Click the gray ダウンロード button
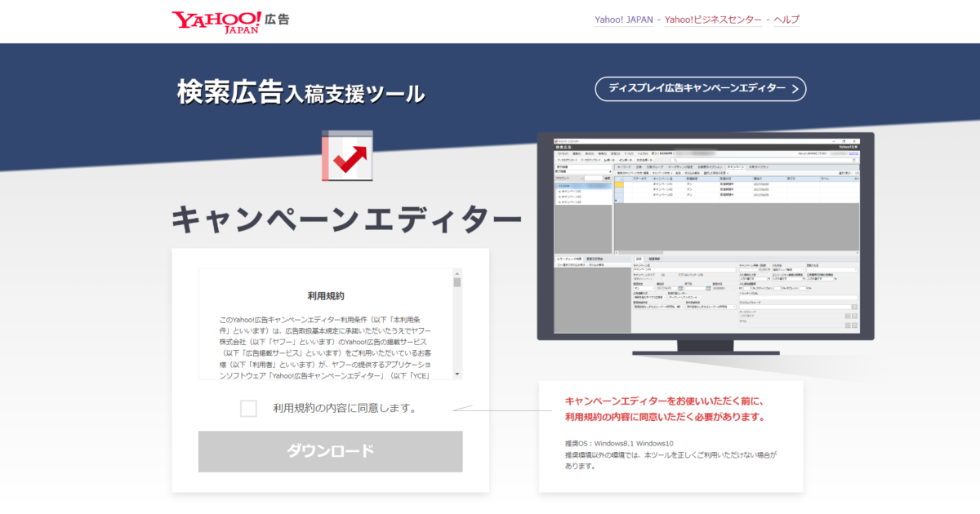Viewport: 980px width, 514px height. 330,451
